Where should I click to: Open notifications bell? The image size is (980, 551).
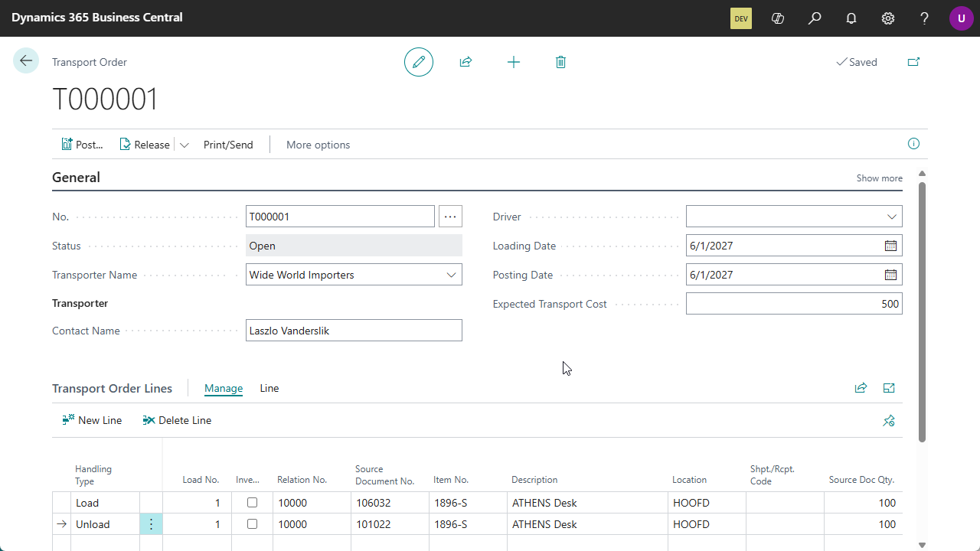851,18
